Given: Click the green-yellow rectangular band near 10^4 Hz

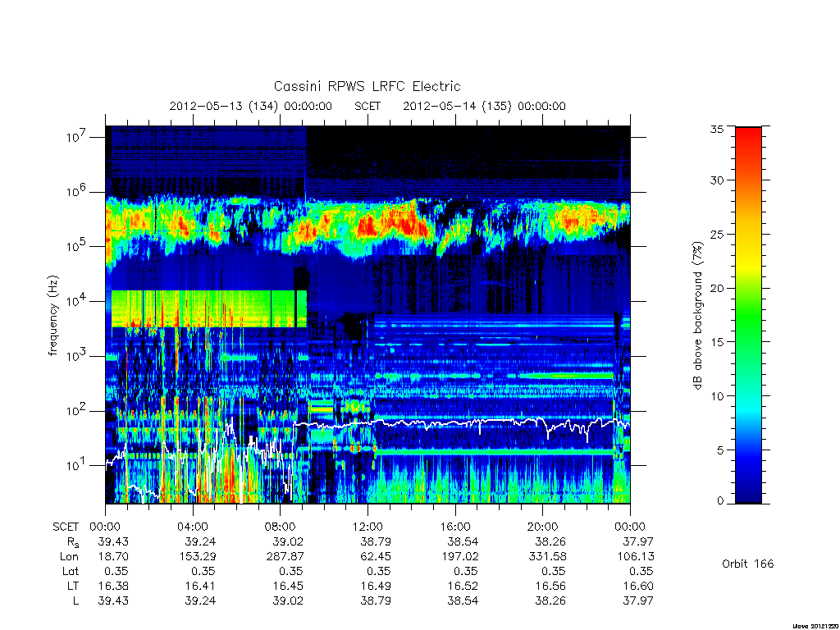Looking at the screenshot, I should [x=209, y=309].
